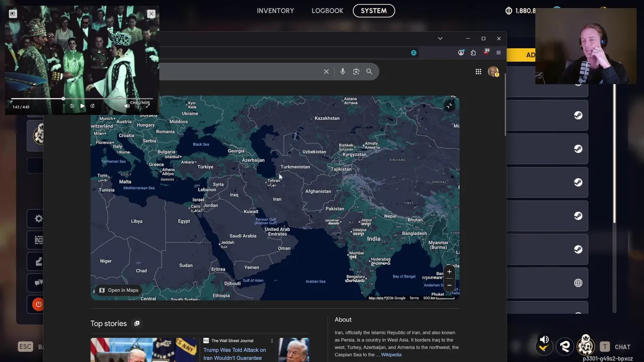Open the map Terms link

click(x=414, y=298)
